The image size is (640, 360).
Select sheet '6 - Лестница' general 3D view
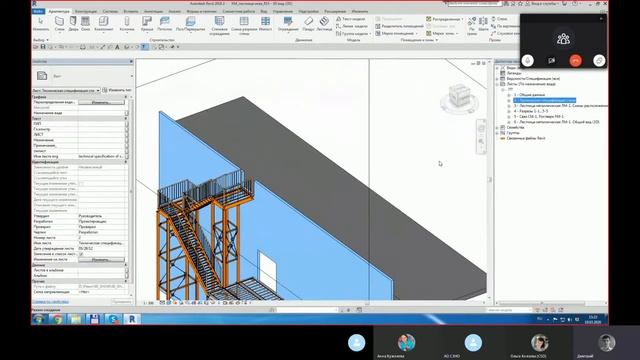pyautogui.click(x=556, y=122)
